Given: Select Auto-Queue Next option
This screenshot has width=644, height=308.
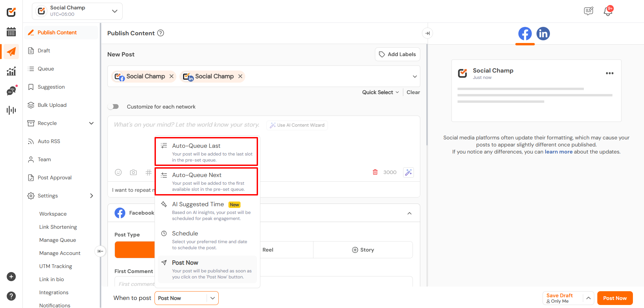Looking at the screenshot, I should (206, 181).
